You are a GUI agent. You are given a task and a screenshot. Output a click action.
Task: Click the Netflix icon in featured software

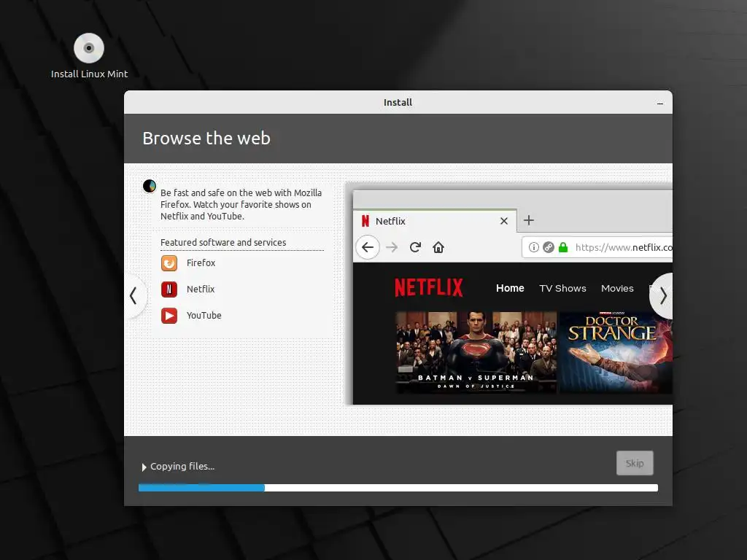pos(169,289)
